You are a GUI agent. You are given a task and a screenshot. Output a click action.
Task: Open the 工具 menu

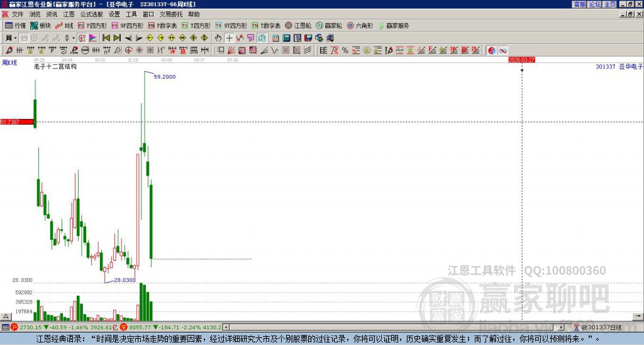[x=131, y=14]
